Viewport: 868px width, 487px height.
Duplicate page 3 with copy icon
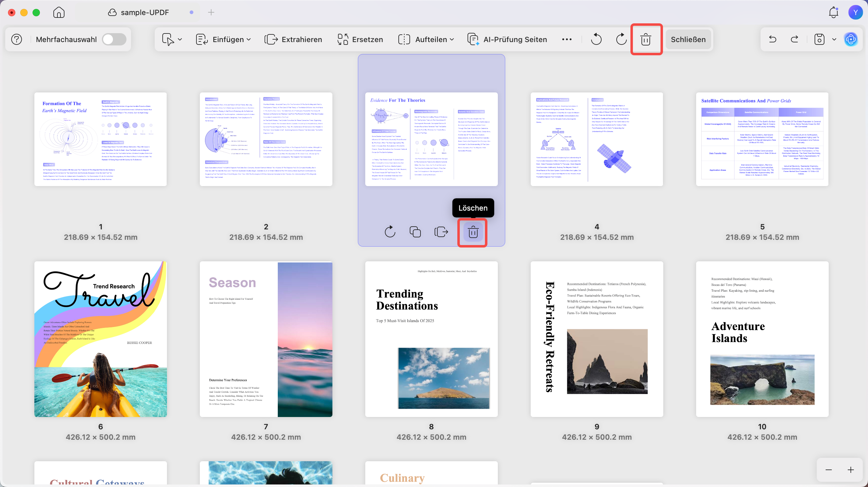[x=415, y=232]
